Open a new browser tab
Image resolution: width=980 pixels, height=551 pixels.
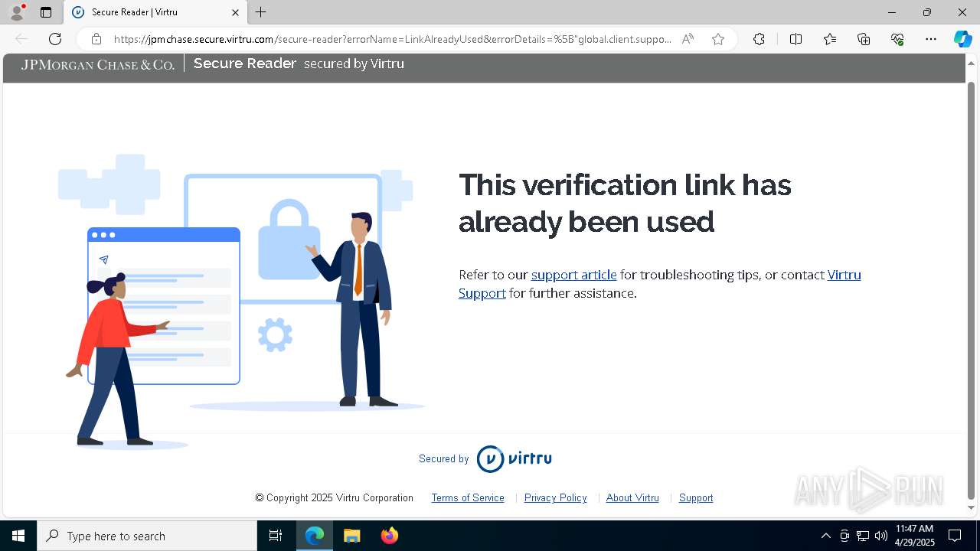tap(261, 12)
